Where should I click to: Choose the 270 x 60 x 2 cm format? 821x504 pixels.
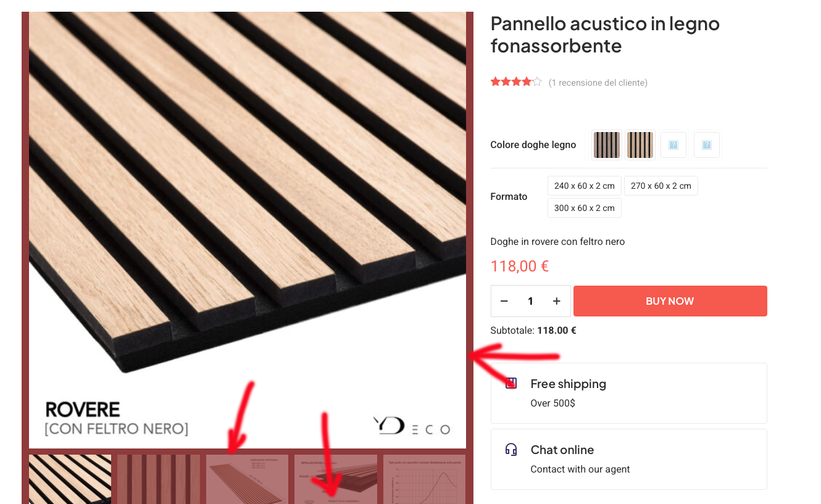pyautogui.click(x=661, y=186)
